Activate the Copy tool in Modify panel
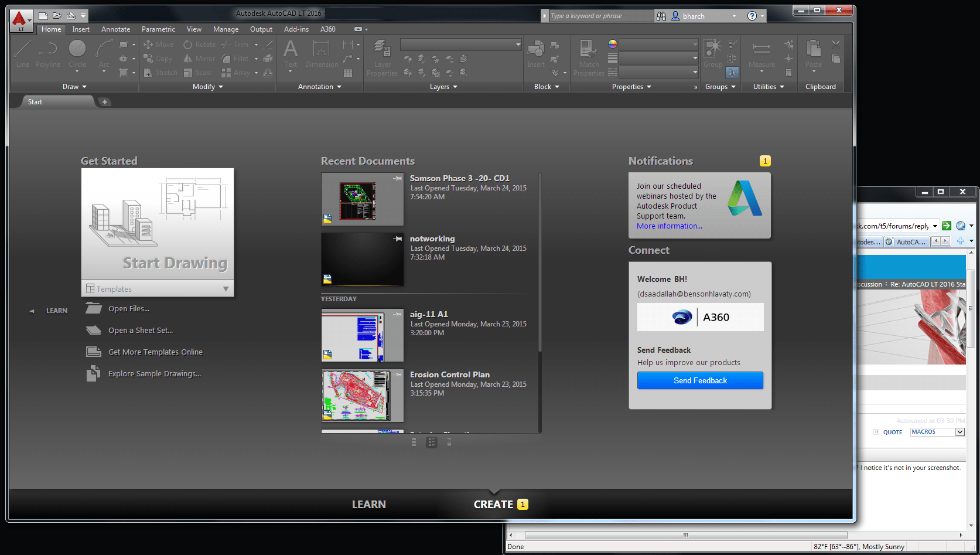The image size is (980, 555). pyautogui.click(x=158, y=59)
